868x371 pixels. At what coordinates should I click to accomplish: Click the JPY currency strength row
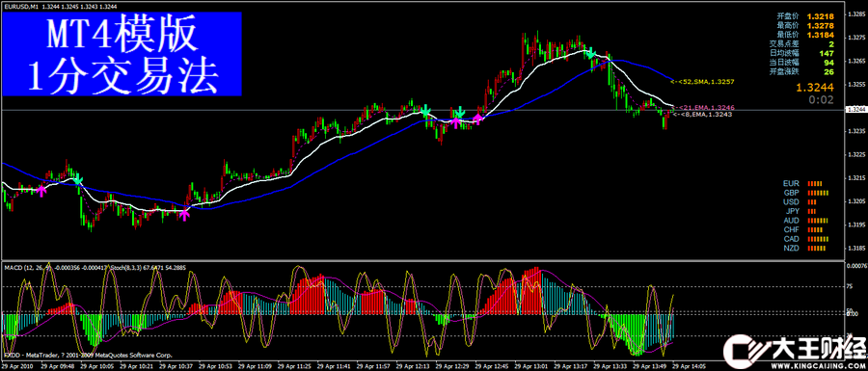(x=801, y=211)
